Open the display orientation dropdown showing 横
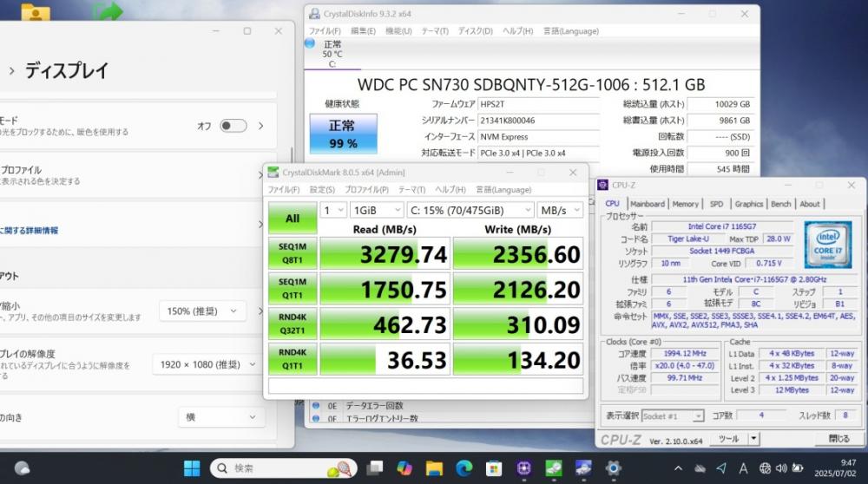 click(220, 417)
